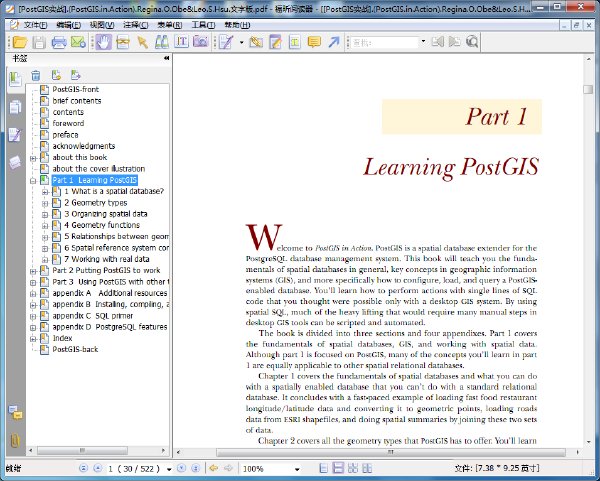Click the Open file folder icon

tap(20, 42)
